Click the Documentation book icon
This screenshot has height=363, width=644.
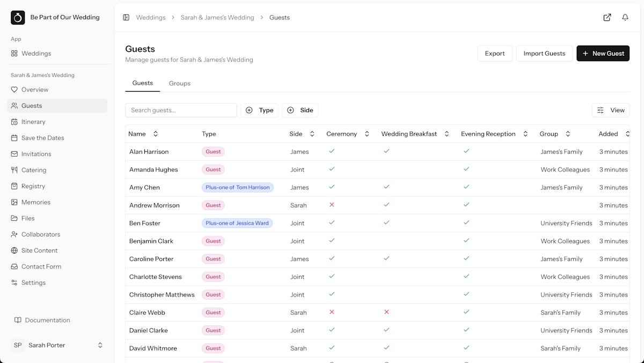pyautogui.click(x=18, y=320)
